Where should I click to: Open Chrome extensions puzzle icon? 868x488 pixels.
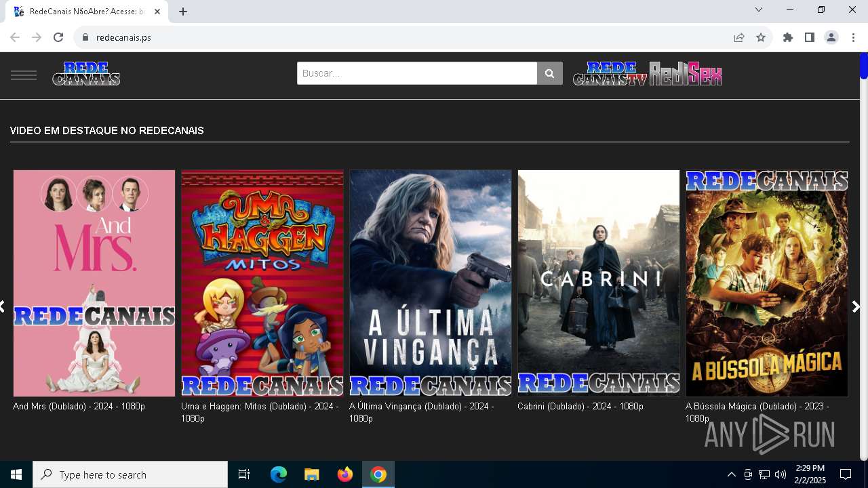788,37
